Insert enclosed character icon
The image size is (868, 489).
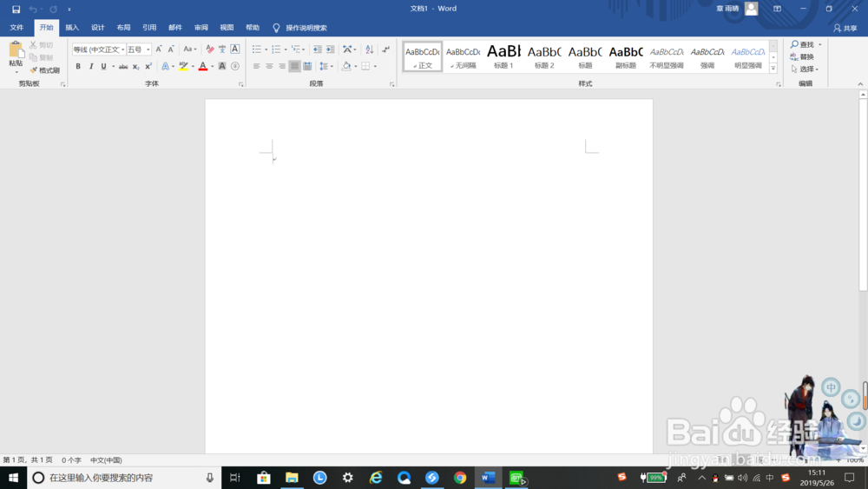(234, 67)
